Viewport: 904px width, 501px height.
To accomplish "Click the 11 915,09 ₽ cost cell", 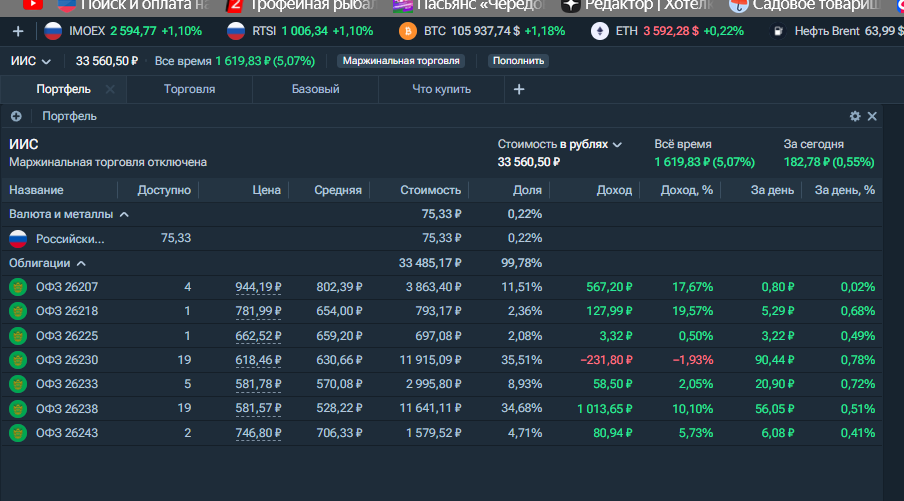I will (x=430, y=360).
